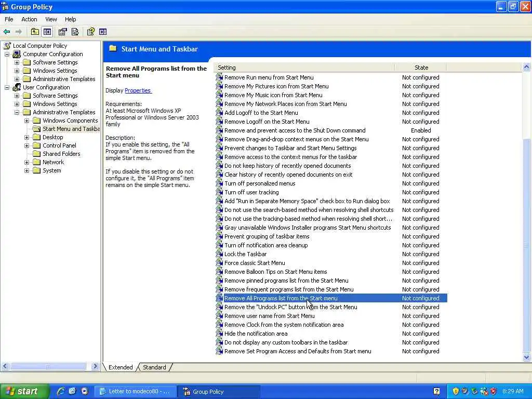The image size is (532, 399).
Task: Sort by the State column header
Action: tap(421, 68)
